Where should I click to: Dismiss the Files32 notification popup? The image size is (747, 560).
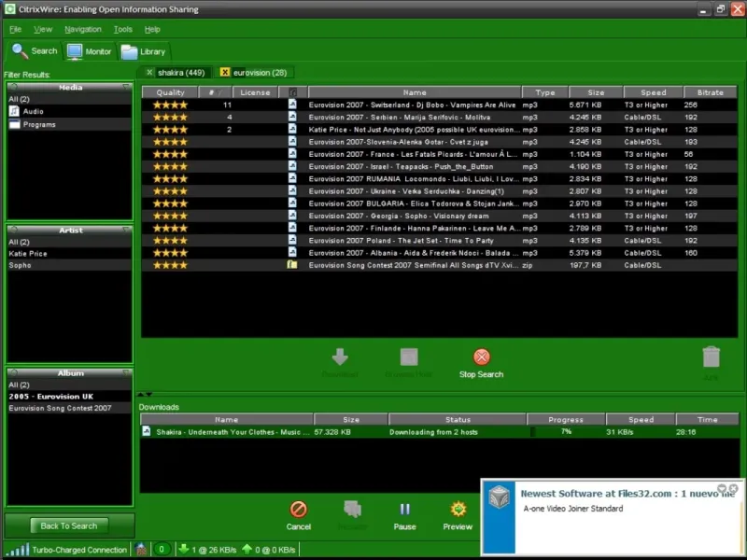pyautogui.click(x=734, y=488)
